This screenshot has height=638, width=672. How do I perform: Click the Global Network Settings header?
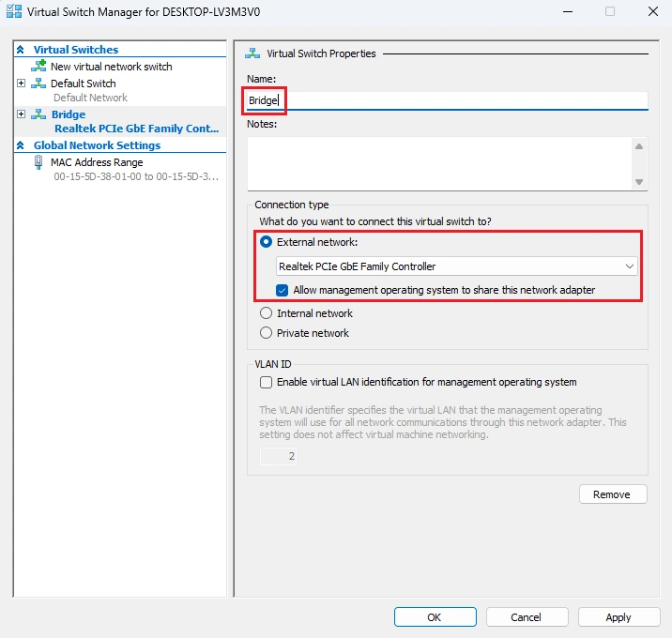coord(98,145)
